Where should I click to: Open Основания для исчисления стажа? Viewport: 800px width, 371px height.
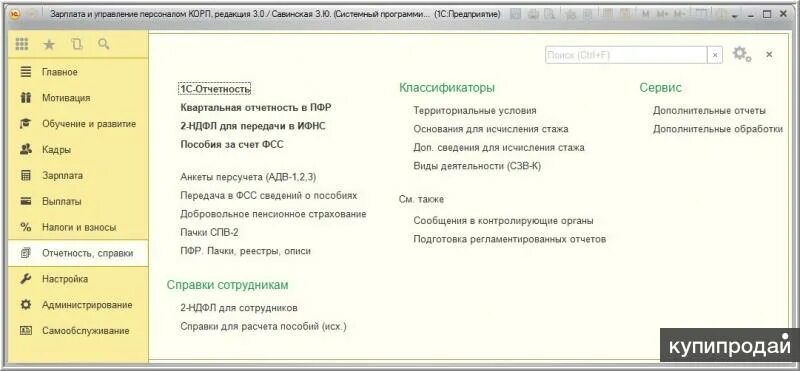(491, 129)
